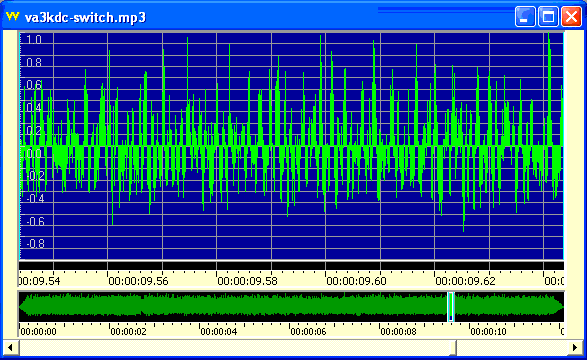Click overview ruler at 00:00:08

click(398, 332)
